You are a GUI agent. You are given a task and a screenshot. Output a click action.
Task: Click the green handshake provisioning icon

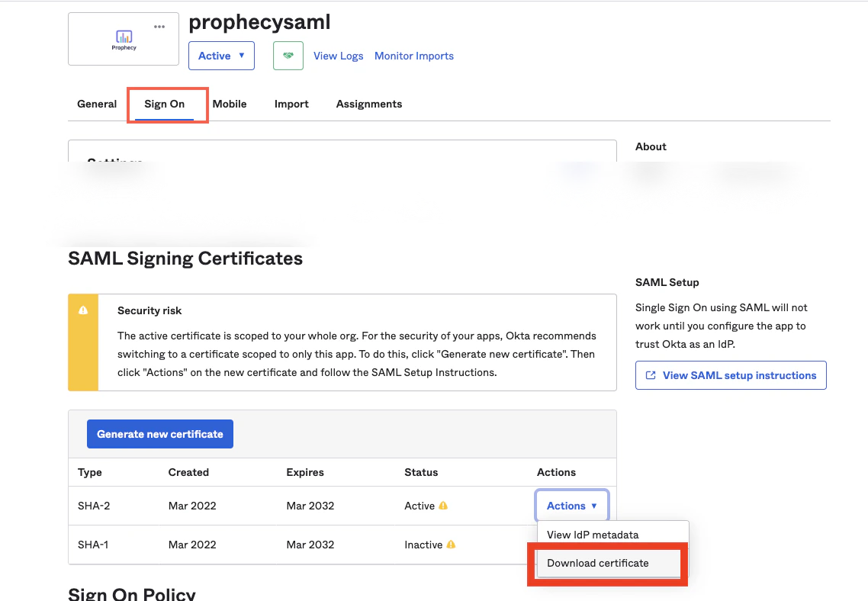(x=288, y=55)
